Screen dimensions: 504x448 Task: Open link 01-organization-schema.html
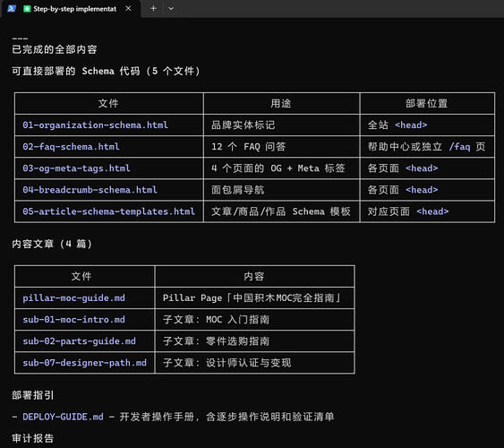coord(95,125)
